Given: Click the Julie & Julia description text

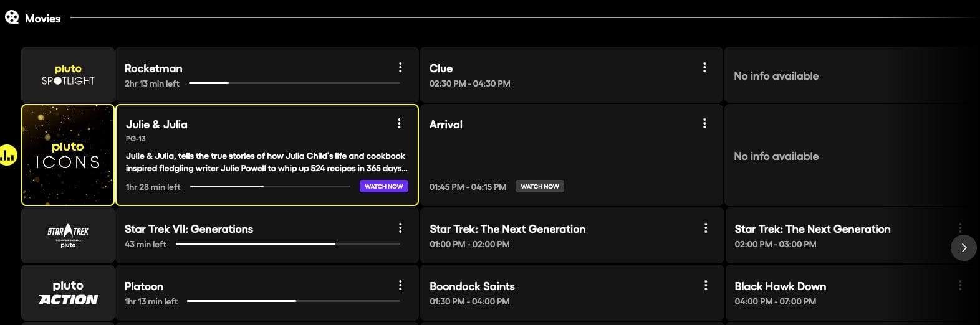Looking at the screenshot, I should (x=266, y=162).
